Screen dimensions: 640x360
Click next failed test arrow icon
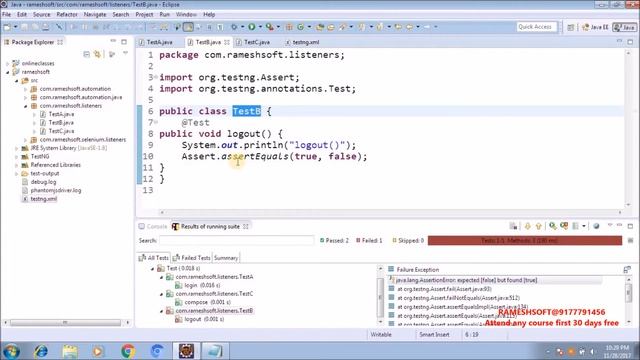[527, 226]
